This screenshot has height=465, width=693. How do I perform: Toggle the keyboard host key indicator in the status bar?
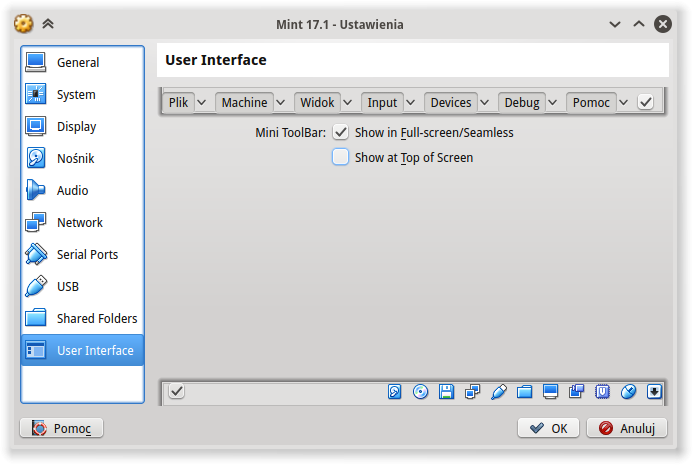[654, 392]
